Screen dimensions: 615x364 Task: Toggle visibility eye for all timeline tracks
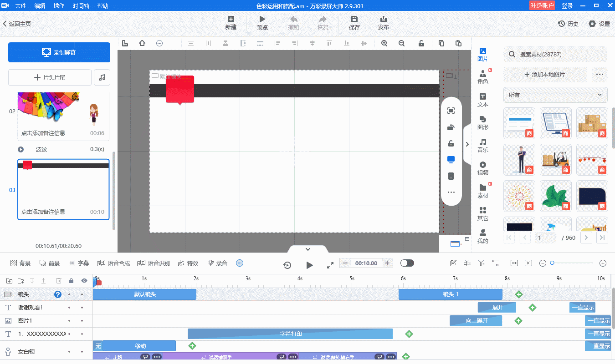pyautogui.click(x=84, y=281)
